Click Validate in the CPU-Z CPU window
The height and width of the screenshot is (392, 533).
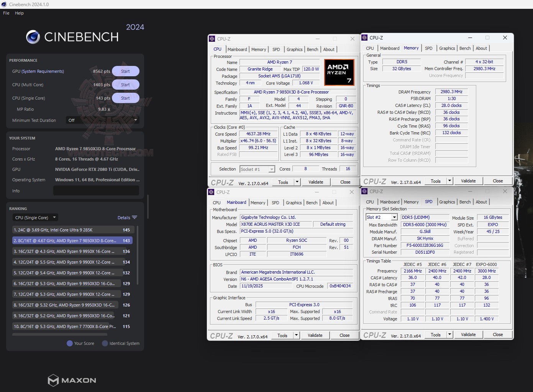316,182
